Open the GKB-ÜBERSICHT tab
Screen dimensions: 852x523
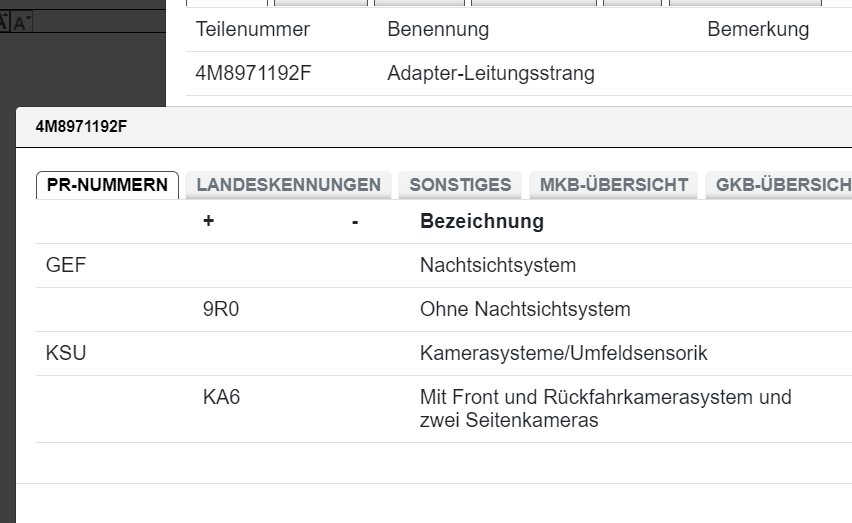[x=782, y=185]
